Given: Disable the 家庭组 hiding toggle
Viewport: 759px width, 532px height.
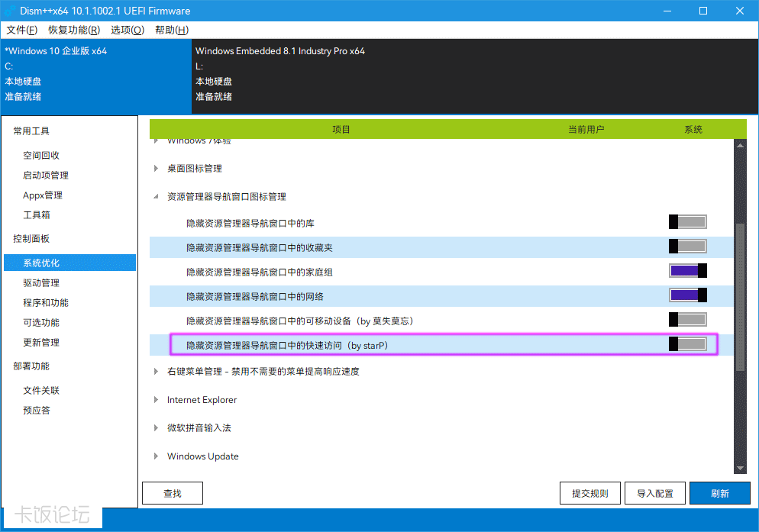Looking at the screenshot, I should coord(687,271).
